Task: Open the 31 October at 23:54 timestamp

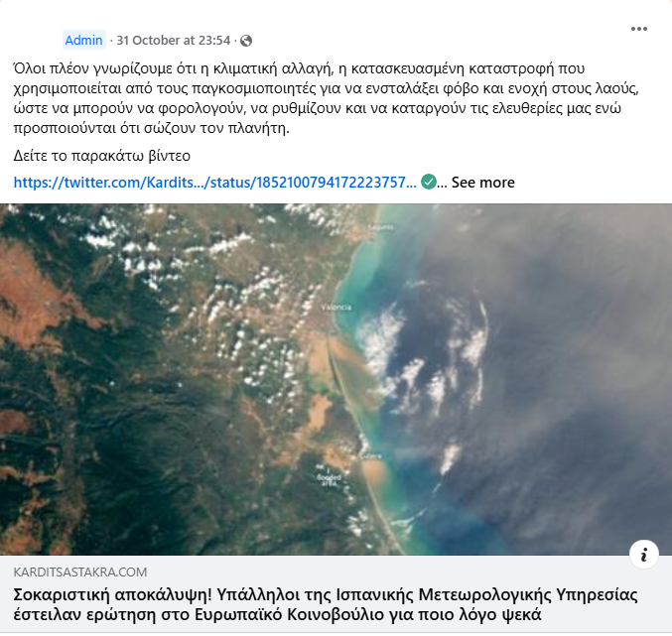Action: (173, 41)
